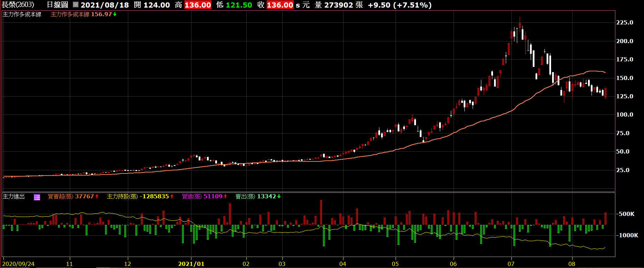Click the stock name 長榮(2603)
This screenshot has height=268, width=644.
click(18, 5)
